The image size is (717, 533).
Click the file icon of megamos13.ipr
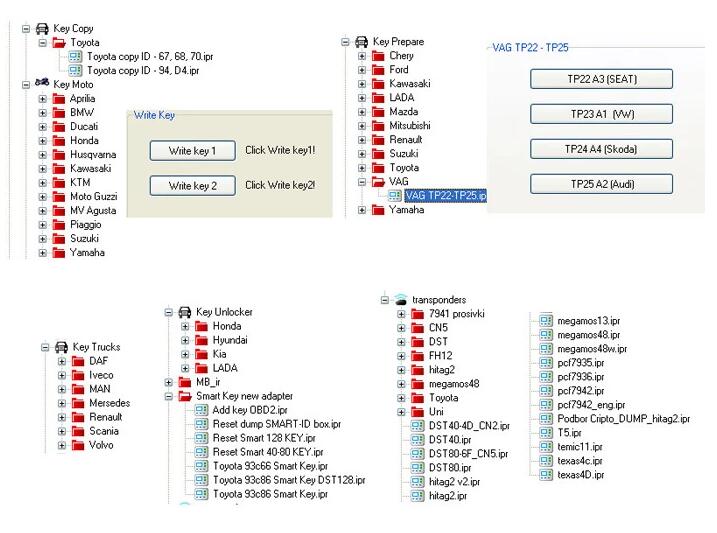pos(546,321)
